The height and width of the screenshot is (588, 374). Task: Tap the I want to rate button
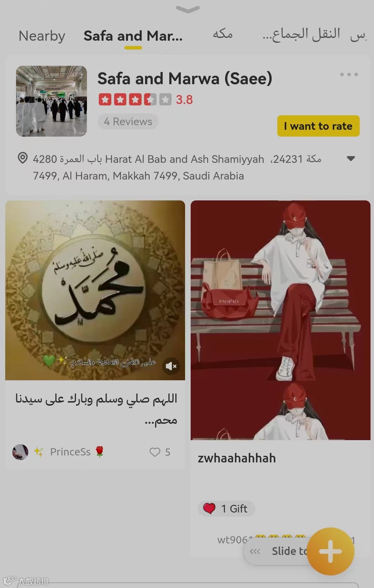(x=318, y=126)
